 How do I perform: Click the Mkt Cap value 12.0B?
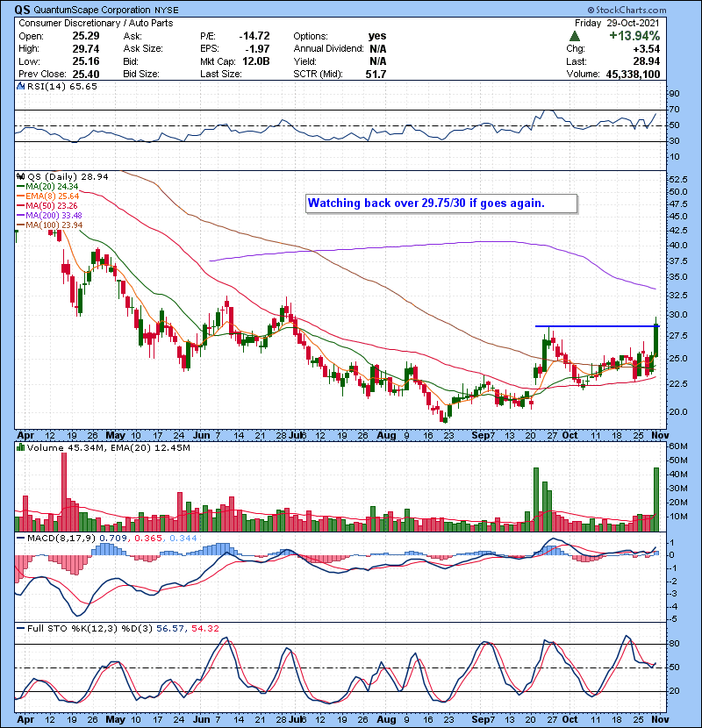[255, 61]
